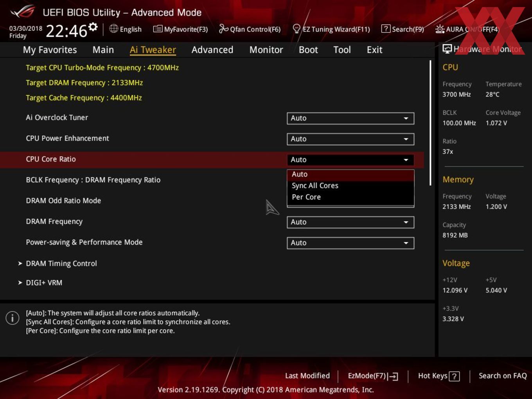Select DRAM Odd Ratio Mode row

click(63, 201)
